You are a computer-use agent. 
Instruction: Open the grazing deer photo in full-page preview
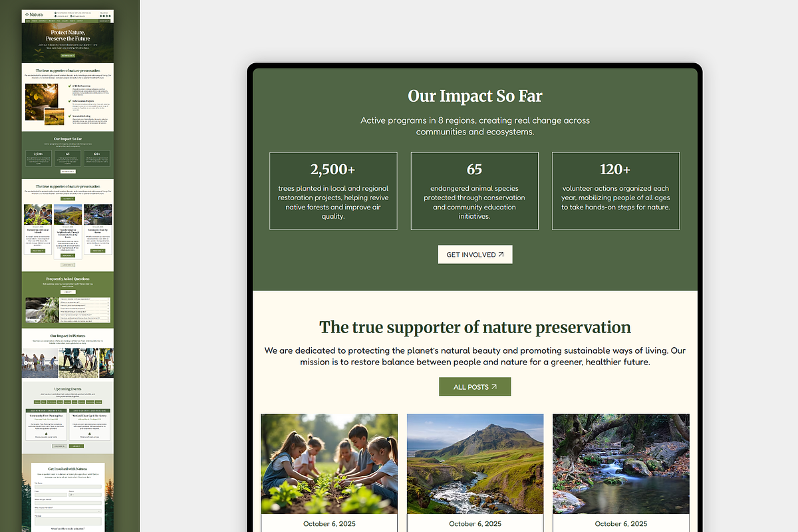(54, 116)
